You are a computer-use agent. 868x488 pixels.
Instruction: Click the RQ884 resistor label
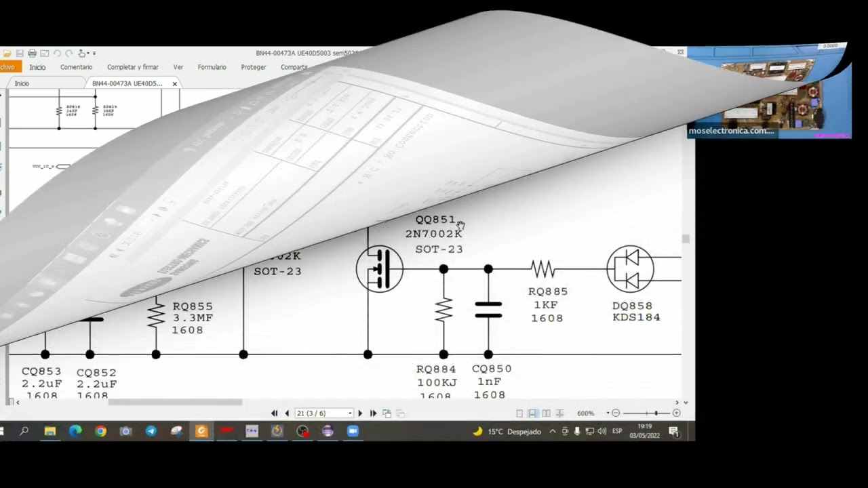(x=436, y=369)
